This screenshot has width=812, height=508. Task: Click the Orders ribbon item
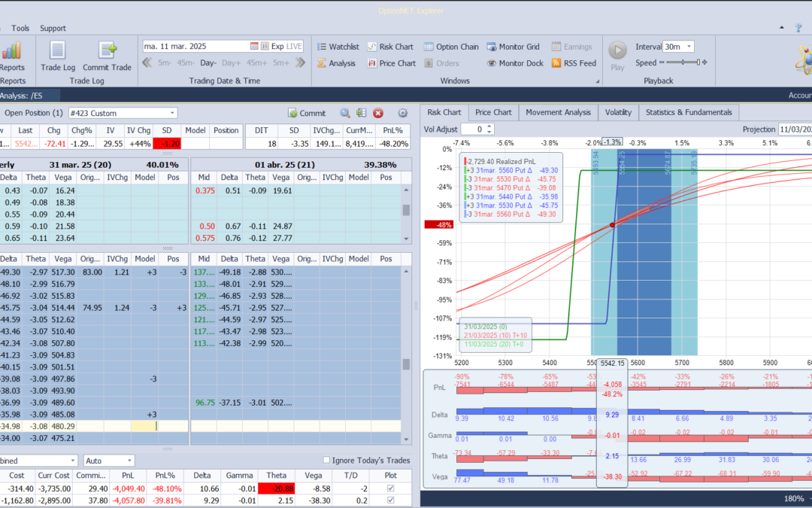coord(442,63)
